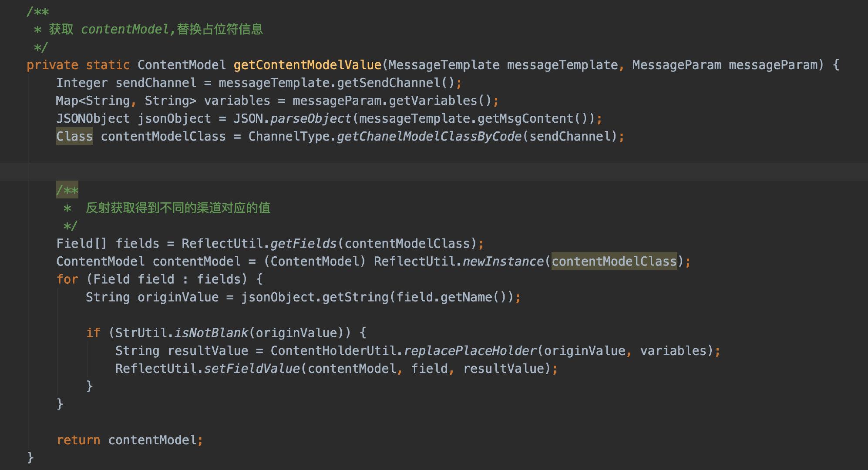
Task: Click the private keyword
Action: [52, 65]
